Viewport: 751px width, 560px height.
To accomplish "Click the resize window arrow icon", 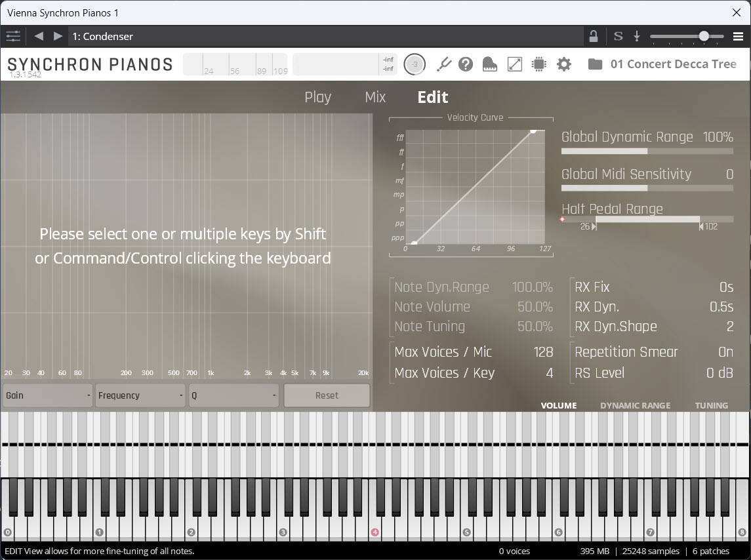I will tap(514, 64).
